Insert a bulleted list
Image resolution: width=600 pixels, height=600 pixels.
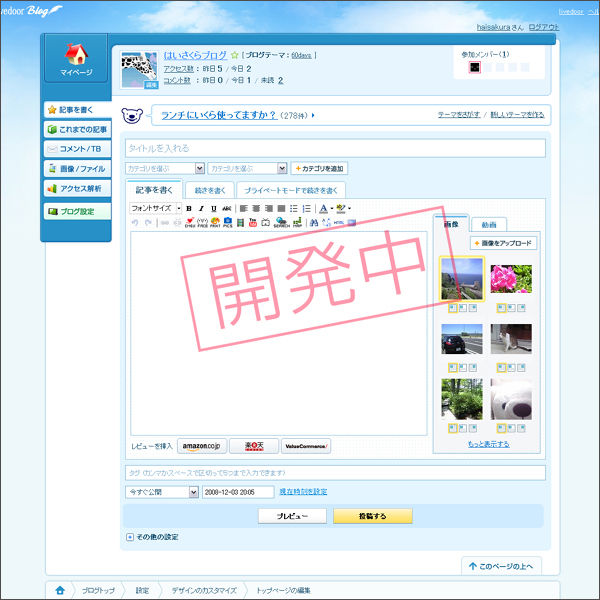coord(293,209)
